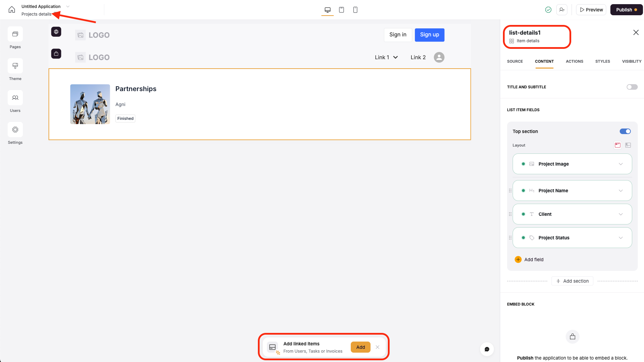Select the second top section layout icon
This screenshot has width=644, height=362.
tap(628, 145)
